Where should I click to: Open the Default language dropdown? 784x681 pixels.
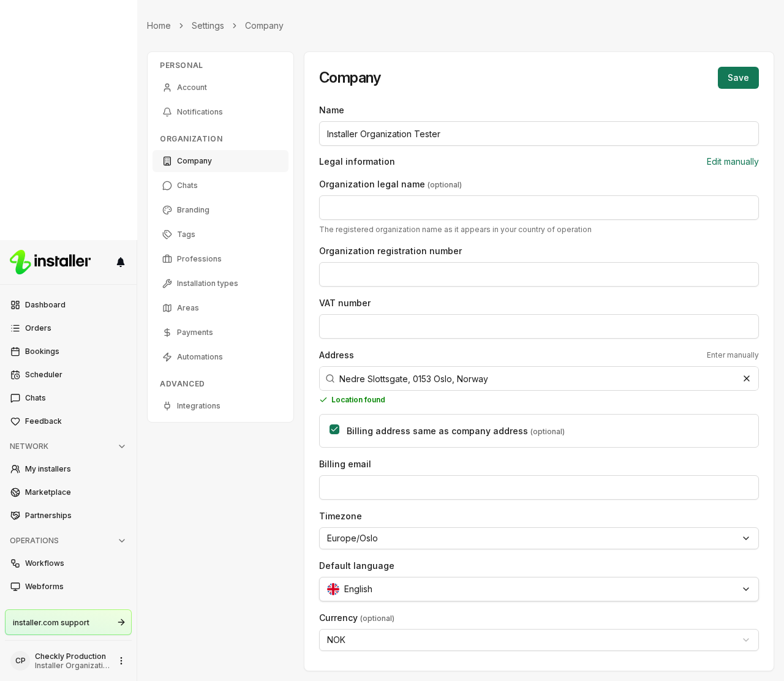[539, 589]
